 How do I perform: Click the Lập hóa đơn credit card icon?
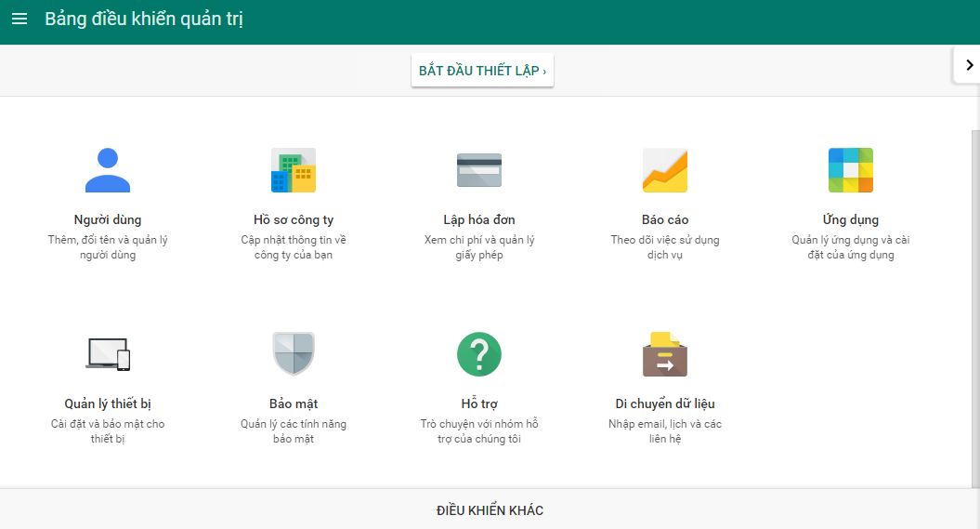pyautogui.click(x=479, y=170)
